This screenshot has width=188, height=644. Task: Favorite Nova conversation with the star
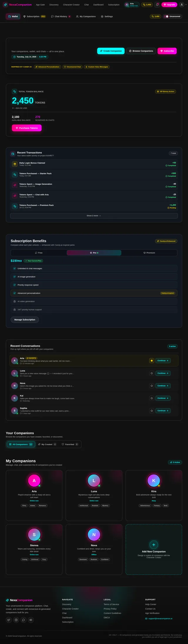[152, 386]
